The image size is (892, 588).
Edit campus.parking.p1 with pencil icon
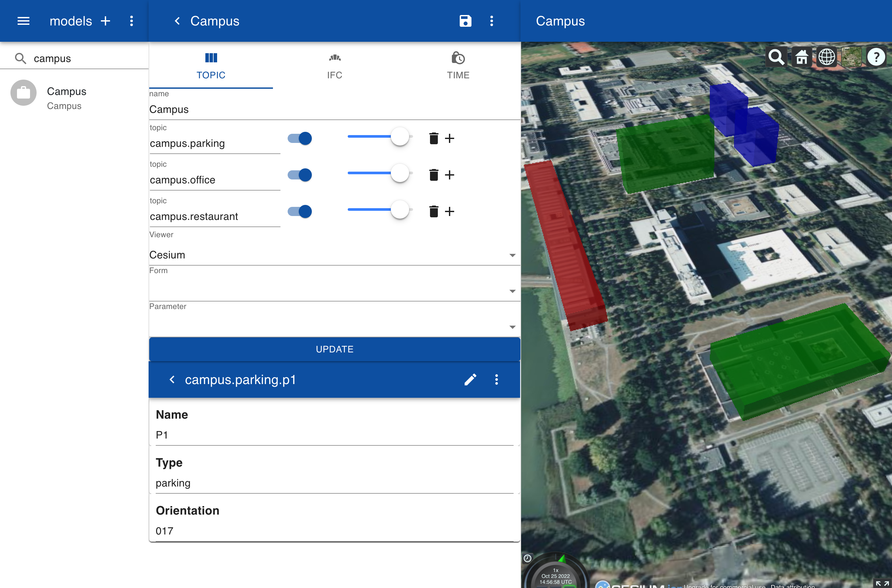pos(470,379)
